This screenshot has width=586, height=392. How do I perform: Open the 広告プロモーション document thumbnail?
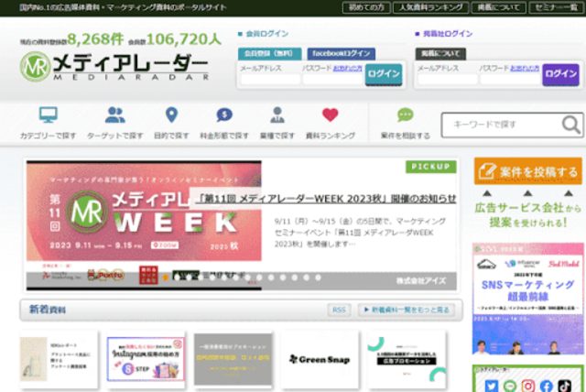[407, 359]
